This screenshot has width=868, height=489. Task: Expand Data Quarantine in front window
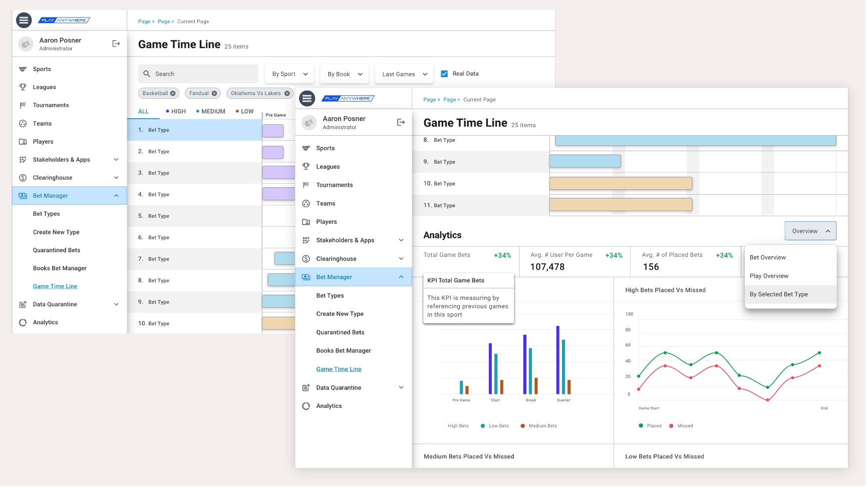tap(401, 388)
